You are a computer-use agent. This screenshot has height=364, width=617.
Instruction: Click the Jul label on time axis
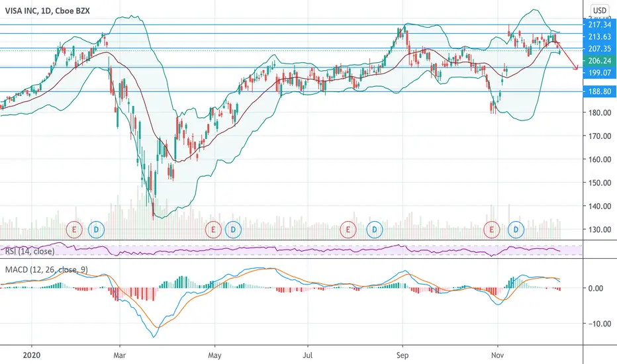coord(307,355)
